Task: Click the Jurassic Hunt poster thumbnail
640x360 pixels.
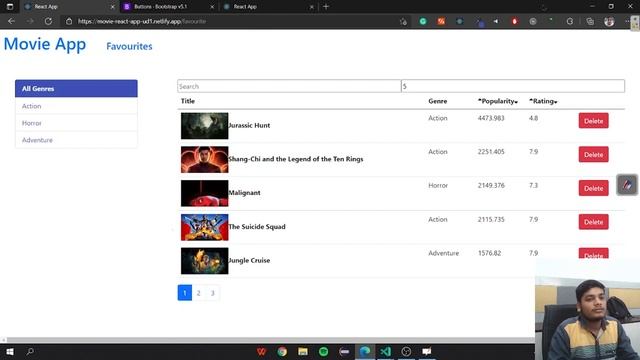Action: click(x=204, y=126)
